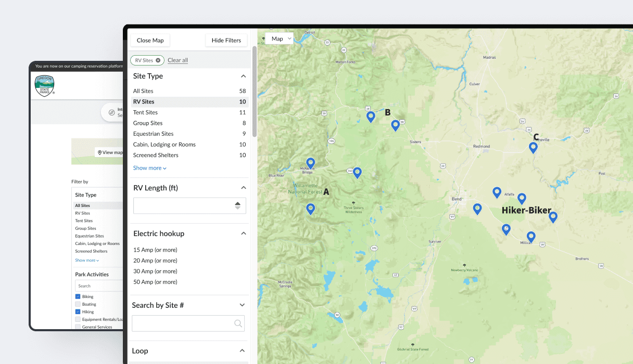Select RV Sites in back window list
633x364 pixels.
click(82, 213)
